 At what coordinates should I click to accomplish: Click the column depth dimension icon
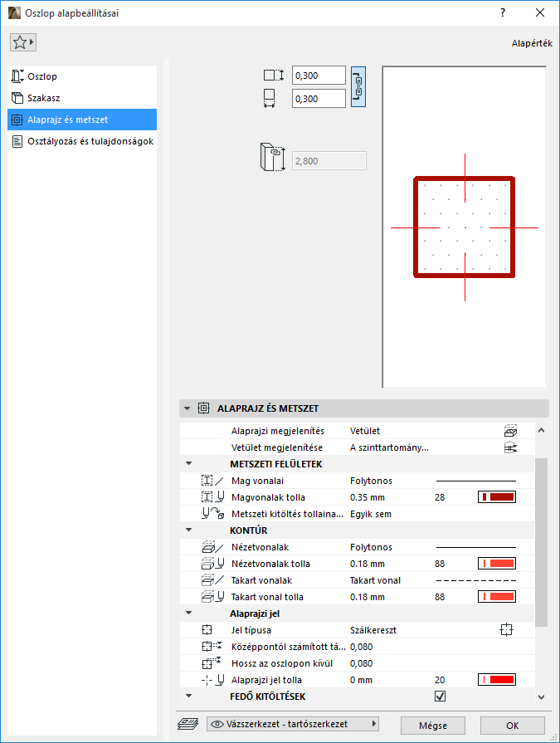[x=273, y=76]
